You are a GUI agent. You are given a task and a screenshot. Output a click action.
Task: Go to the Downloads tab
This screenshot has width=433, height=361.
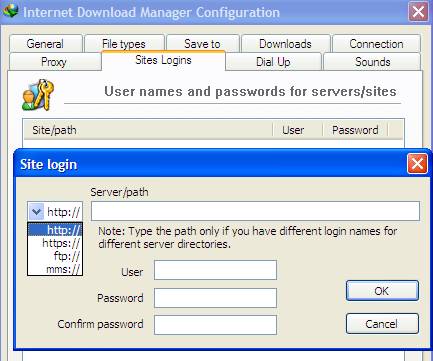285,44
